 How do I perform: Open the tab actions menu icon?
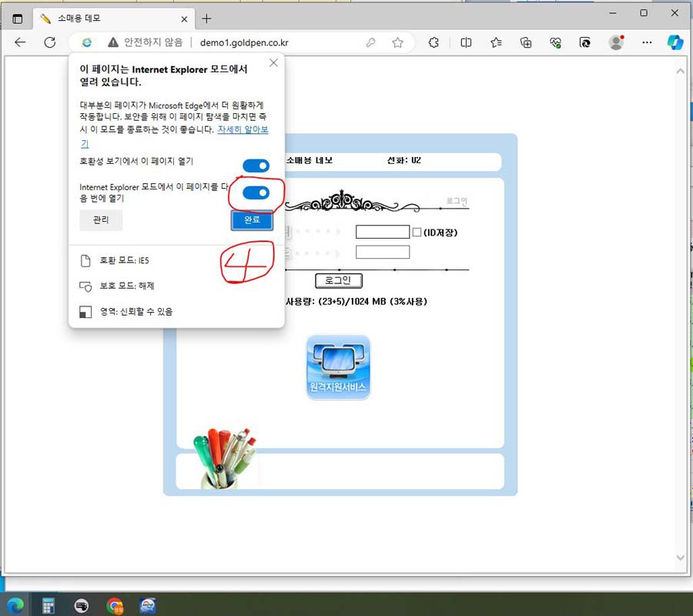coord(18,19)
